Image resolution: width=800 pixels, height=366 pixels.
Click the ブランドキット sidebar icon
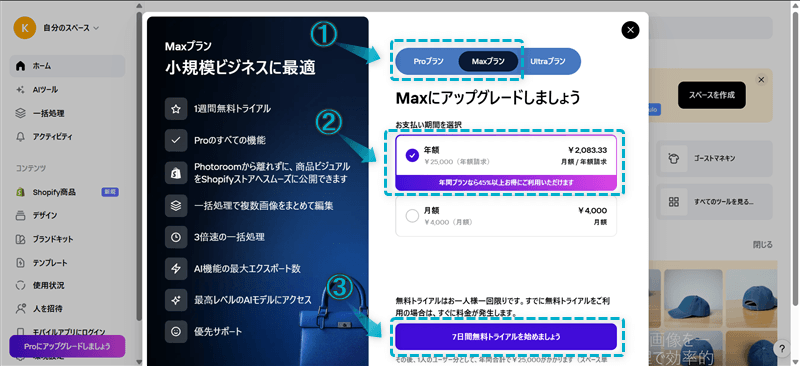point(20,239)
